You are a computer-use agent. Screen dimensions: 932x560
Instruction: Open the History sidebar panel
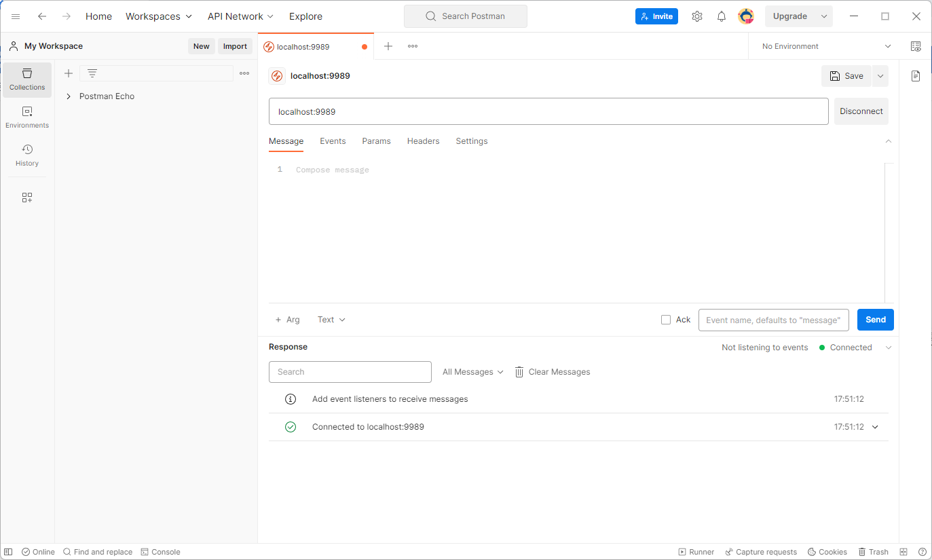[27, 156]
